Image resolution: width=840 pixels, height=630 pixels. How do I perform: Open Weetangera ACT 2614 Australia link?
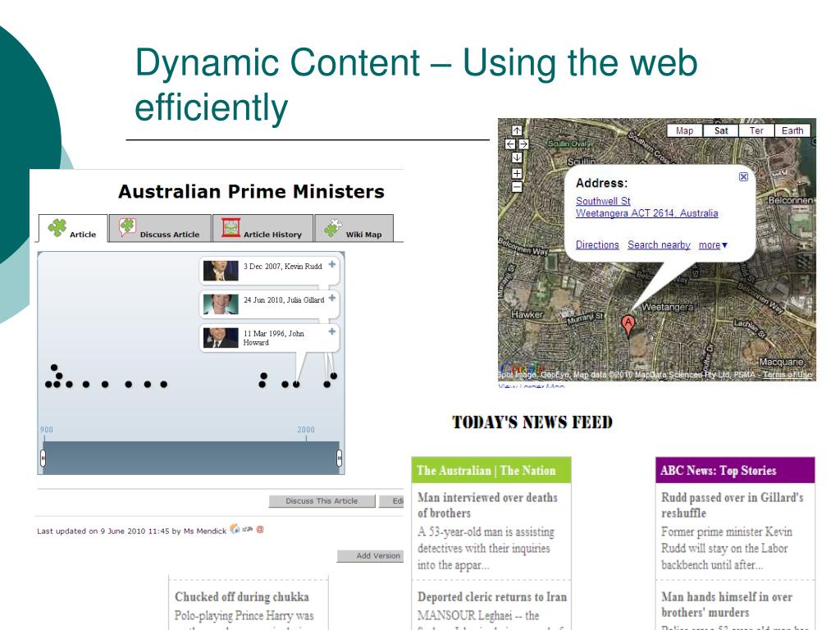pos(646,213)
